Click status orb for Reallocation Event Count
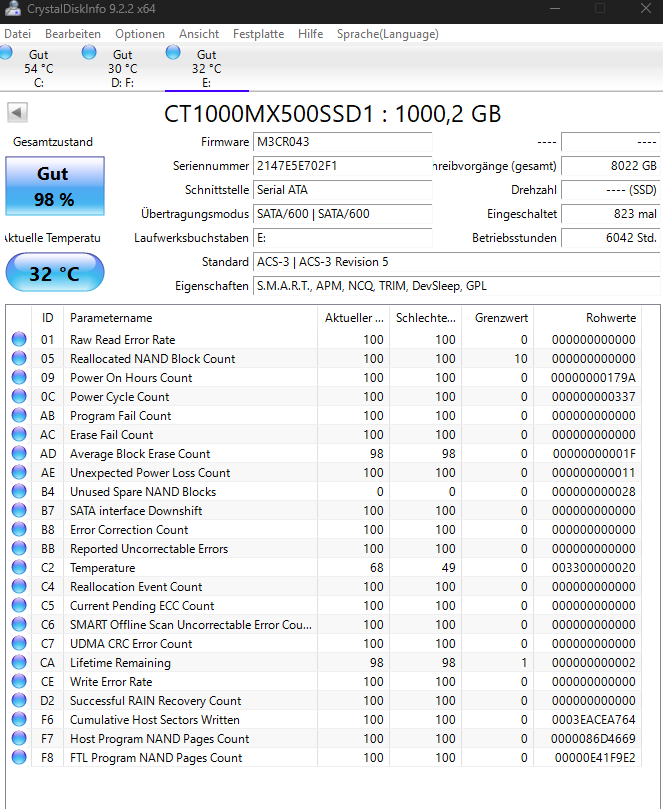The width and height of the screenshot is (663, 809). coord(19,586)
